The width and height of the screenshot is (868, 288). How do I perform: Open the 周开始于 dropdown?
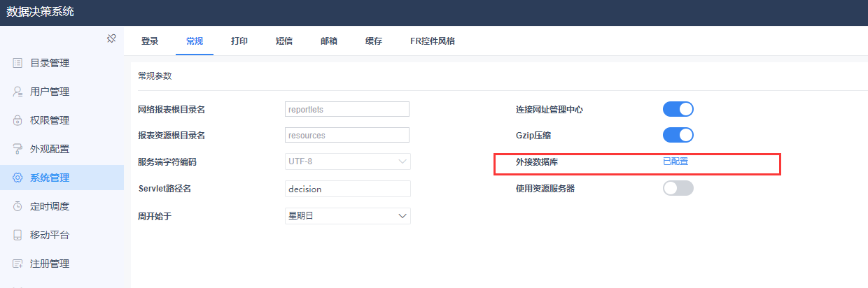(347, 216)
